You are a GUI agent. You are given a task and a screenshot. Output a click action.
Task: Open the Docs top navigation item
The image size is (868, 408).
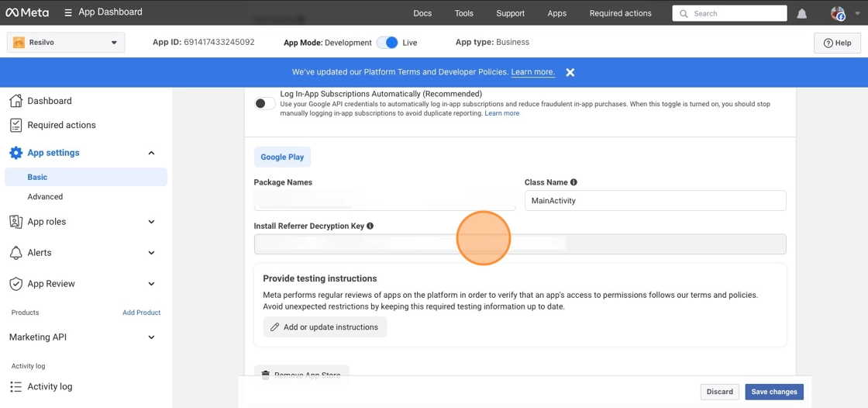coord(422,13)
